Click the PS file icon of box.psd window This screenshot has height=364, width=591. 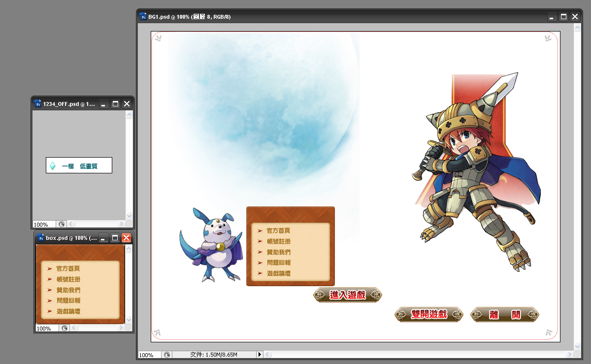[x=40, y=238]
